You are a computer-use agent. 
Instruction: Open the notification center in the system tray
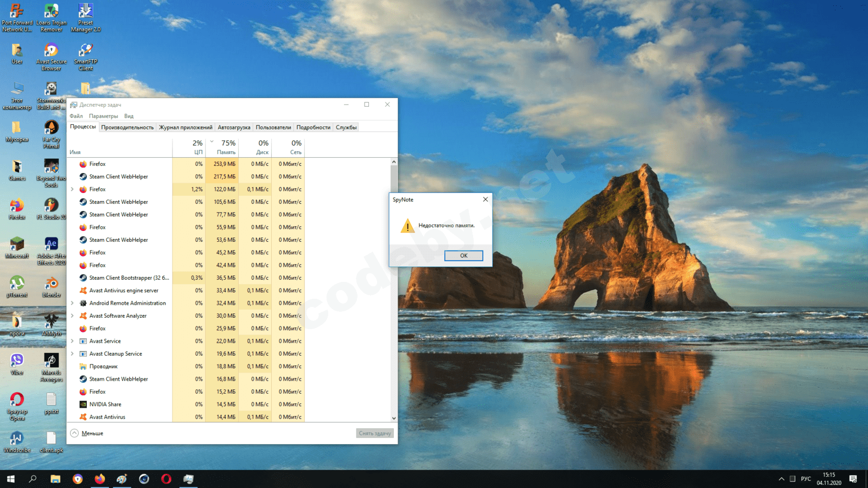click(x=853, y=479)
